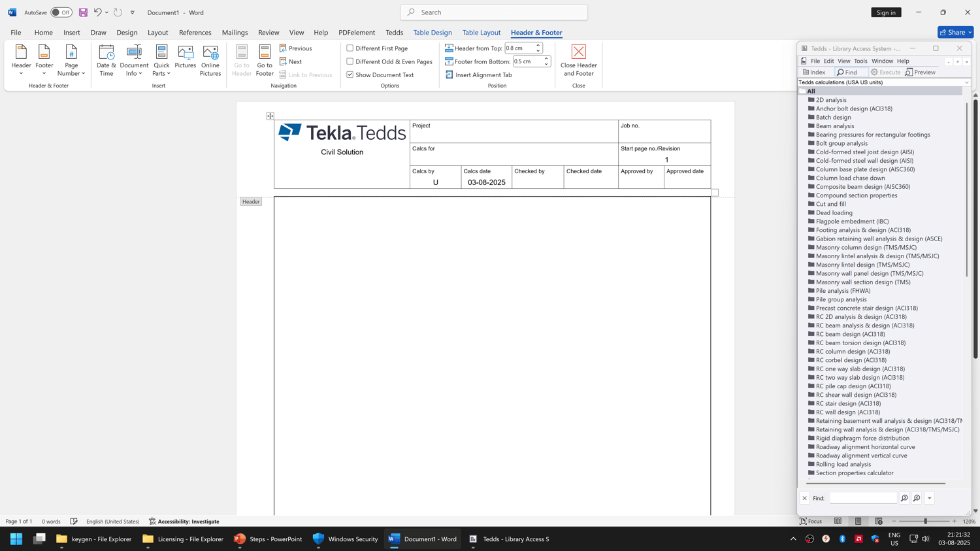Switch to Read Mode view

[838, 522]
